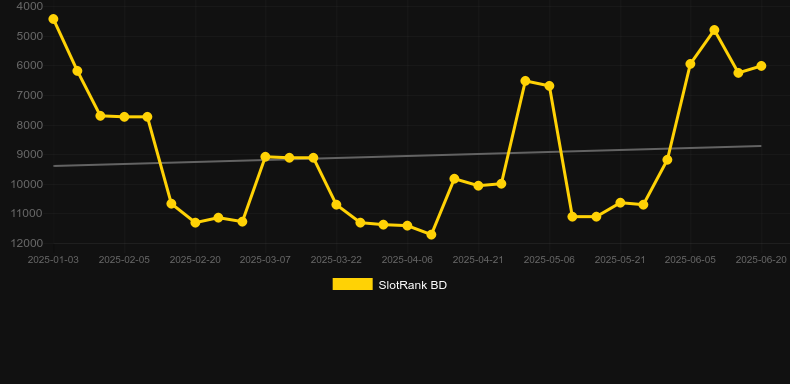Screen dimensions: 790x384
Task: Click the 2025-04-06 x-axis label
Action: [407, 260]
